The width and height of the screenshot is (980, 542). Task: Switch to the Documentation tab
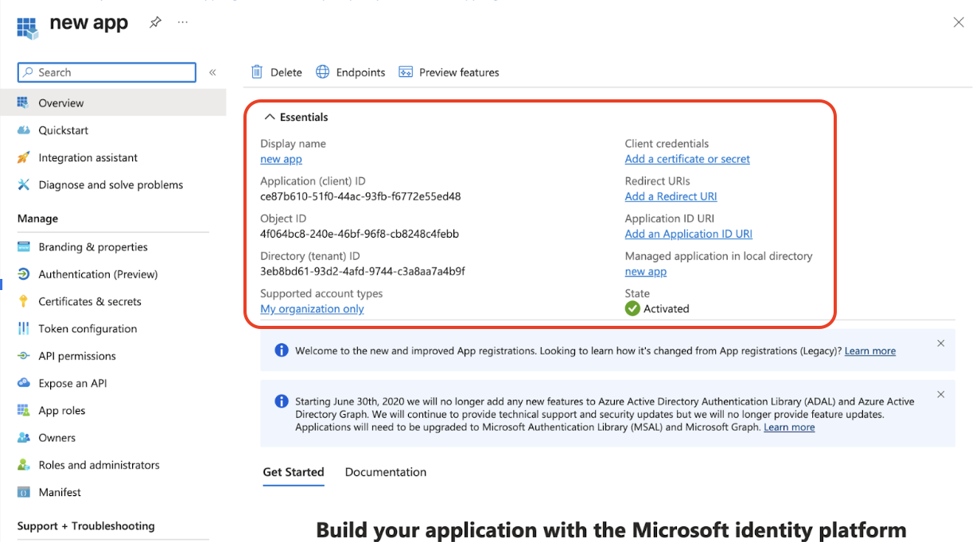tap(385, 472)
